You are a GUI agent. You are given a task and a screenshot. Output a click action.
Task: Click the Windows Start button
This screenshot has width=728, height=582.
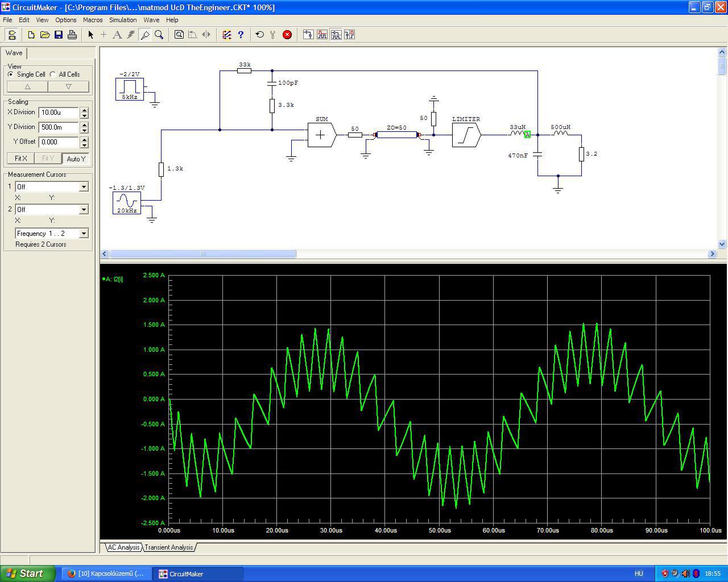coord(27,573)
